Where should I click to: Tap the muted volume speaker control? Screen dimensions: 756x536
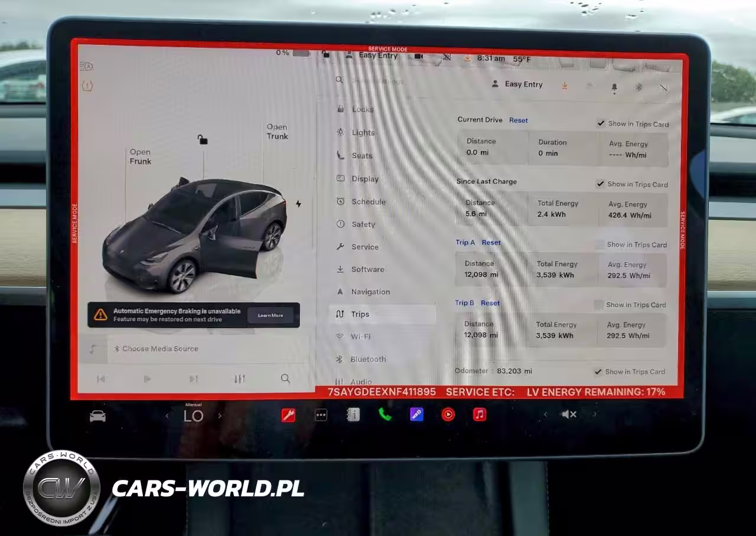click(x=569, y=414)
